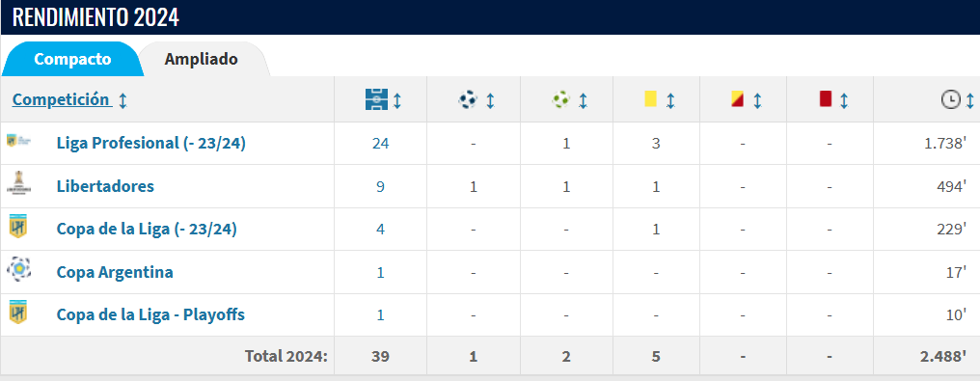980x381 pixels.
Task: Click the Copa Argentina logo icon
Action: coord(18,270)
